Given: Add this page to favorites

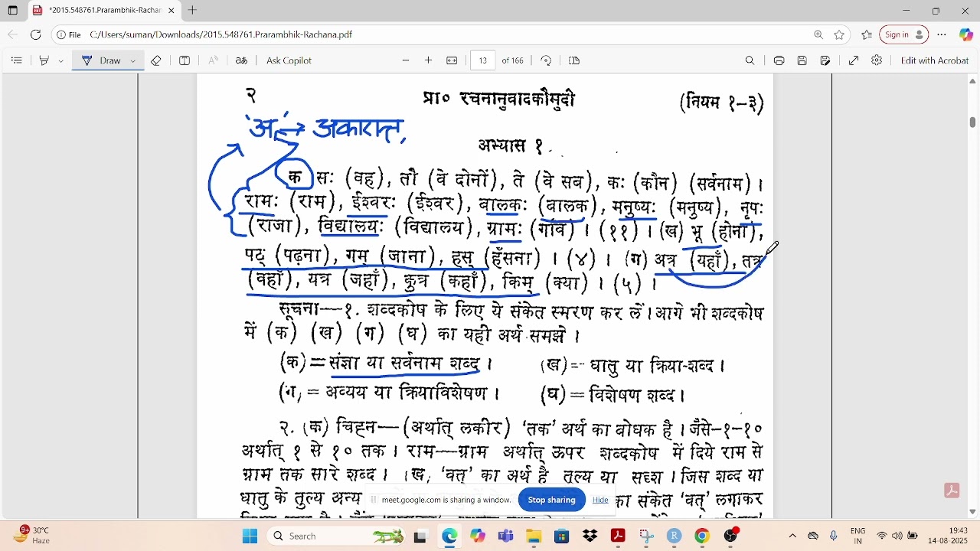Looking at the screenshot, I should click(839, 34).
